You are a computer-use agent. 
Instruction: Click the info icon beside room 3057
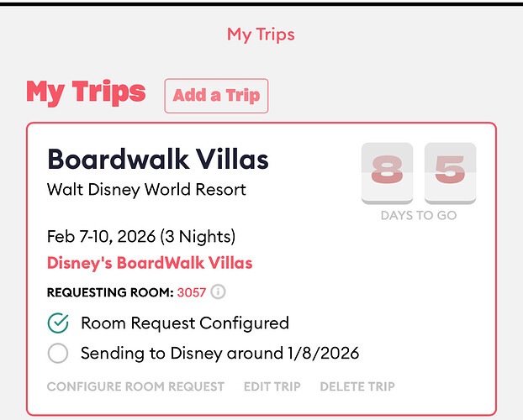[x=219, y=292]
